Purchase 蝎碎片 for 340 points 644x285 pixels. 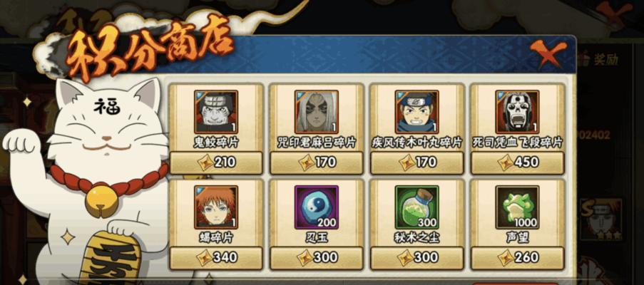tap(216, 257)
